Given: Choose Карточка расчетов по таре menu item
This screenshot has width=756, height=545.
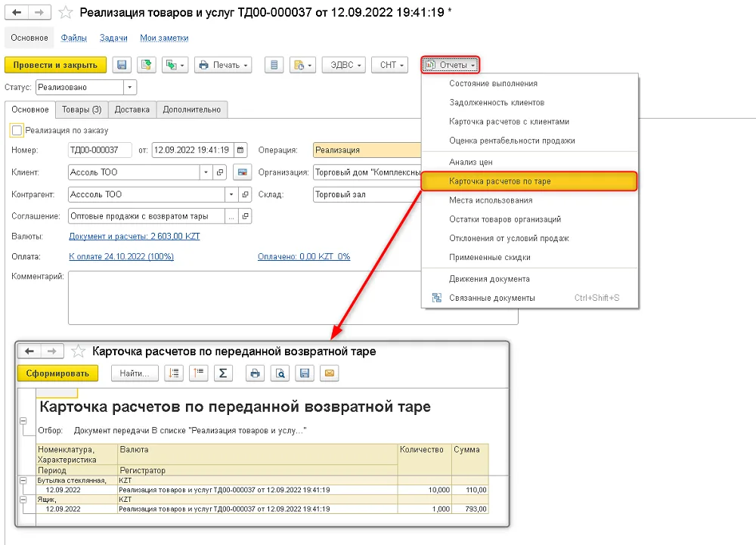Looking at the screenshot, I should pos(530,181).
